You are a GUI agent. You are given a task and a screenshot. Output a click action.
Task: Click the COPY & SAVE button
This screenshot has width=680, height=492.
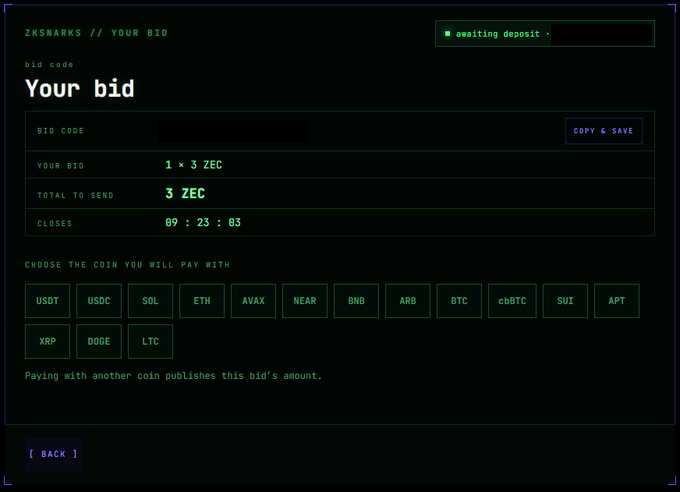(604, 131)
